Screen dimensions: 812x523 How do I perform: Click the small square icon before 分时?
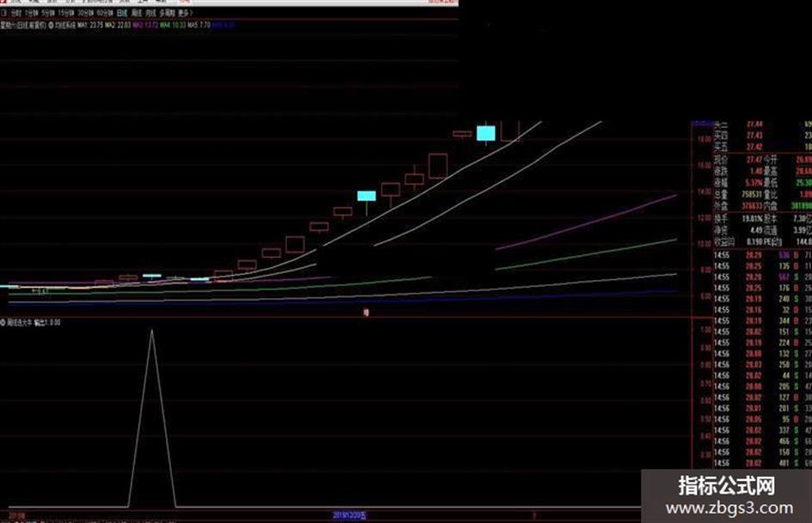point(4,13)
